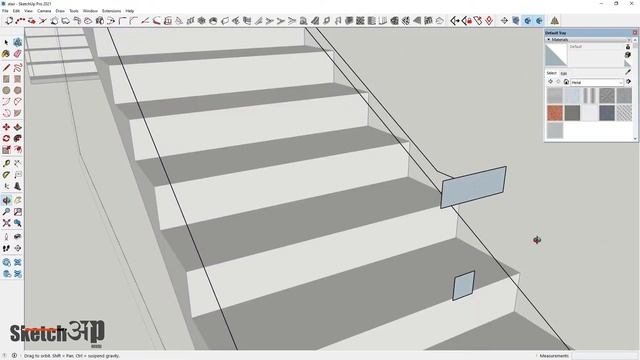Switch to the materials Select tab
Viewport: 640px width, 360px height.
coord(551,73)
